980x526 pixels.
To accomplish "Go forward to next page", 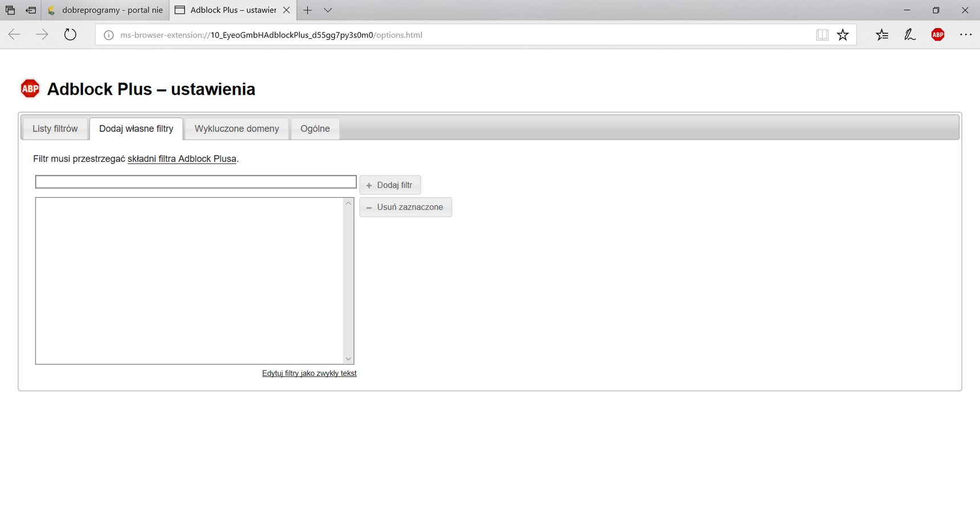I will coord(42,35).
